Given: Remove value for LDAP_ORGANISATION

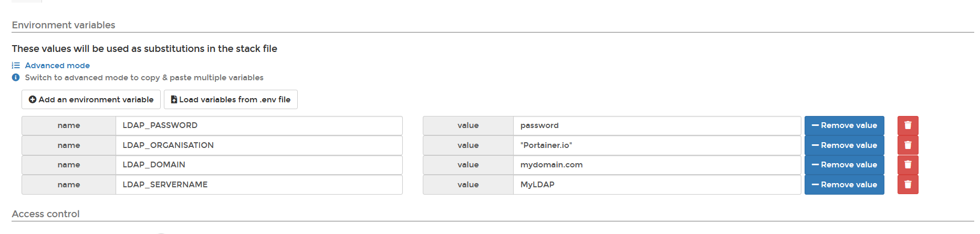Looking at the screenshot, I should [844, 145].
